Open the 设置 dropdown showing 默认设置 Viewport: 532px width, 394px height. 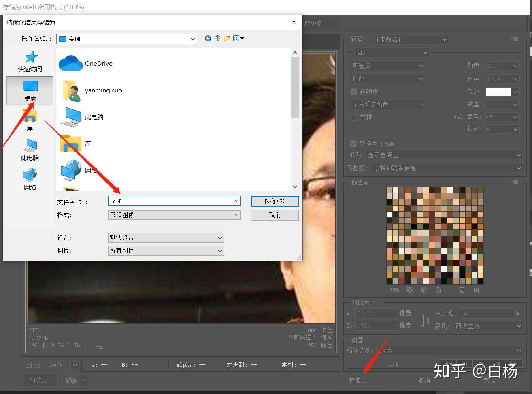coord(166,238)
